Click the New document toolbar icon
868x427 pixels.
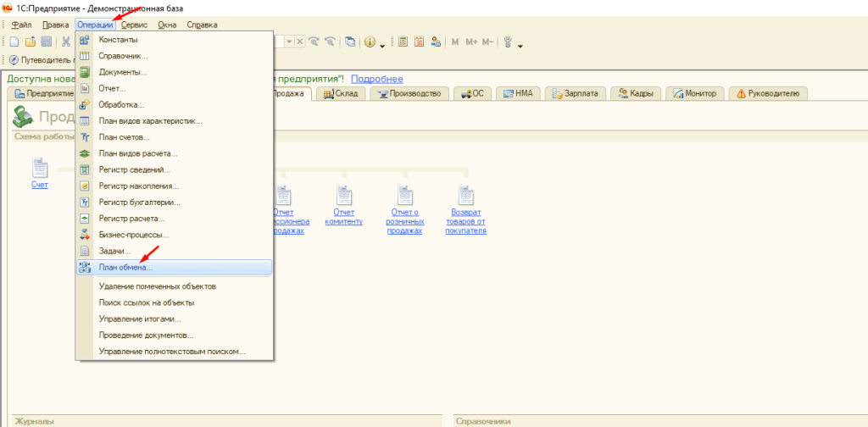pos(14,42)
